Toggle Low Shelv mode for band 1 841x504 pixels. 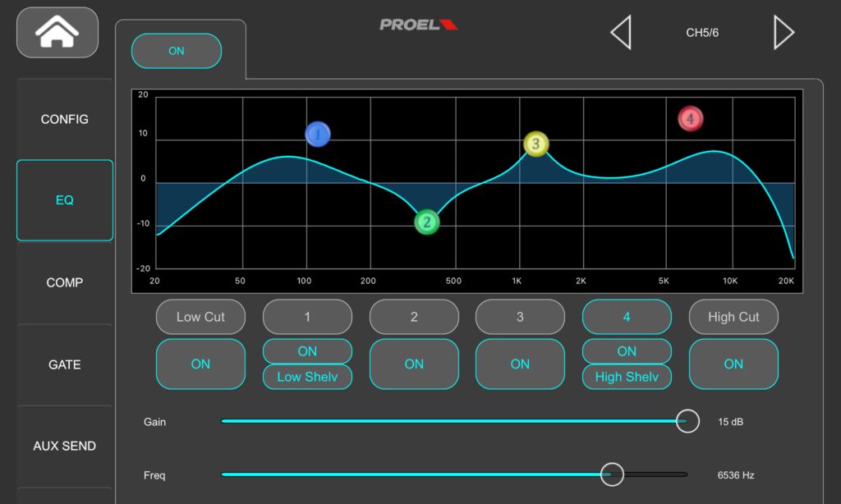click(x=307, y=377)
